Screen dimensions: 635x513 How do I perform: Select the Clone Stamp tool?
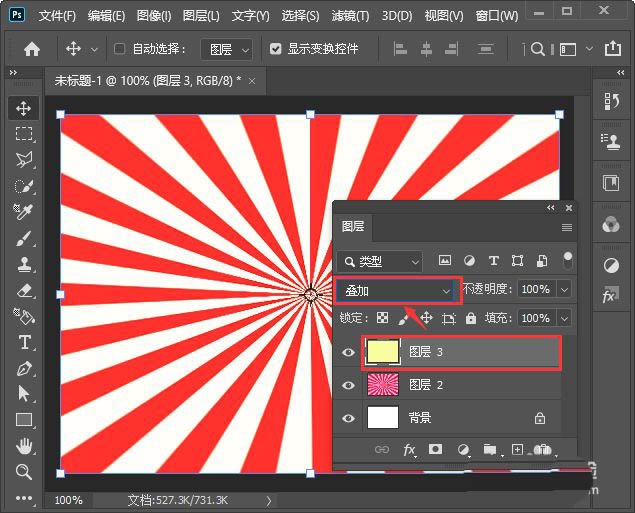point(23,264)
